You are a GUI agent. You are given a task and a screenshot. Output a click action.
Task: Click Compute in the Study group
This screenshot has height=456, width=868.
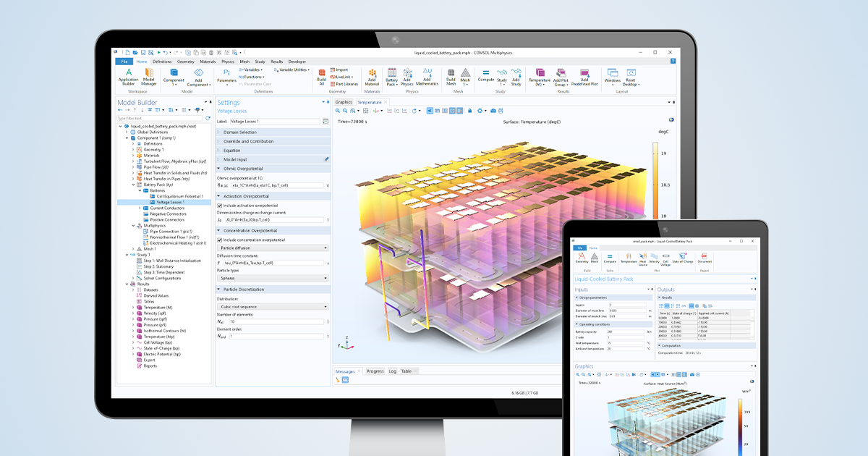486,77
